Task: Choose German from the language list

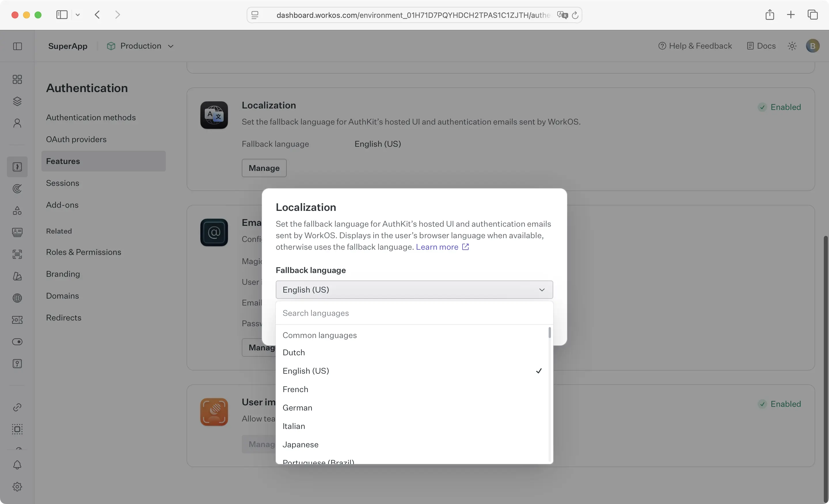Action: (412, 408)
